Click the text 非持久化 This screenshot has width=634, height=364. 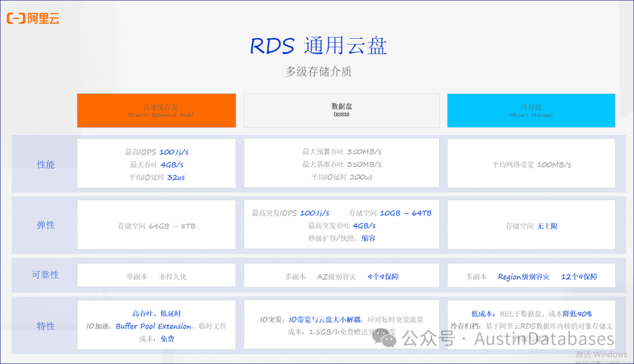pos(173,277)
